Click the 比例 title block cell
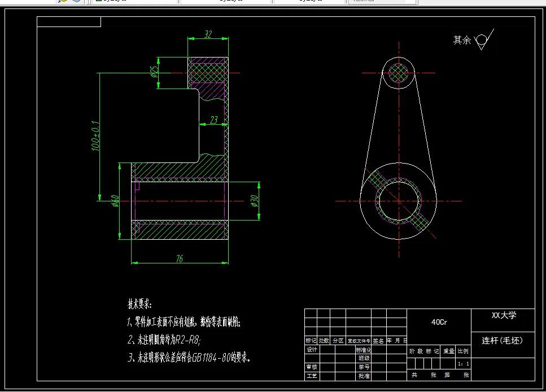 (x=463, y=351)
